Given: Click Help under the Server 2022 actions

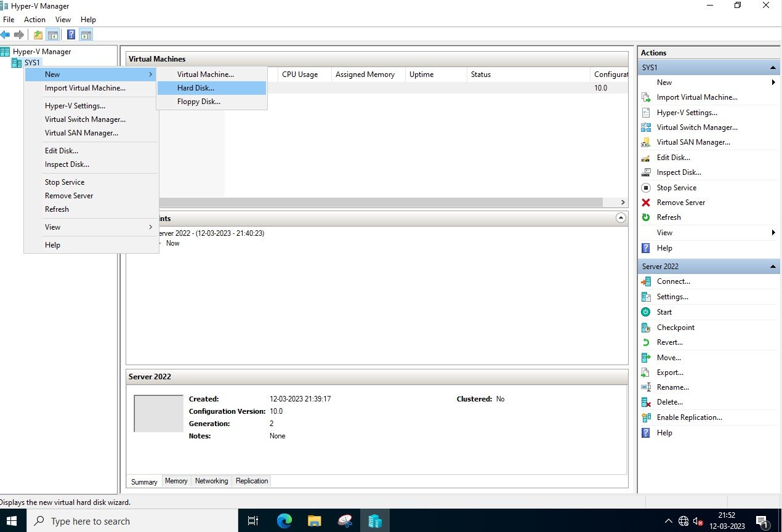Looking at the screenshot, I should [664, 433].
